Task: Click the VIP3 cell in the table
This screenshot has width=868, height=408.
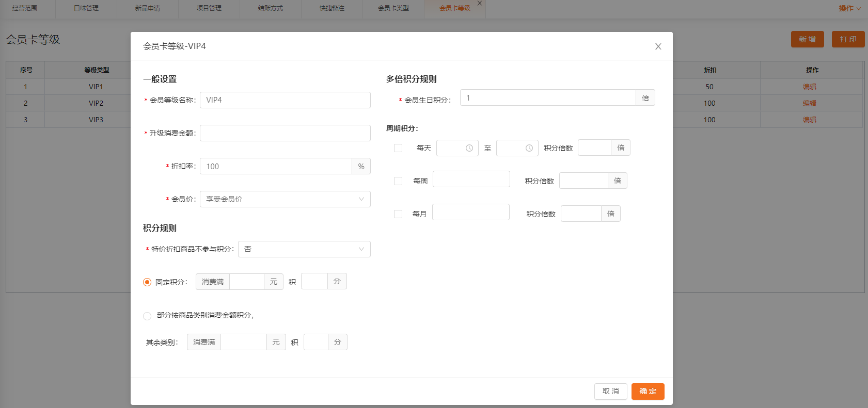Action: (96, 120)
